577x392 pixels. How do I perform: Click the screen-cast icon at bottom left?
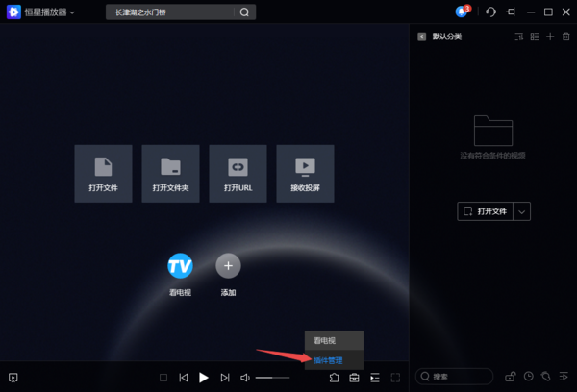coord(13,378)
